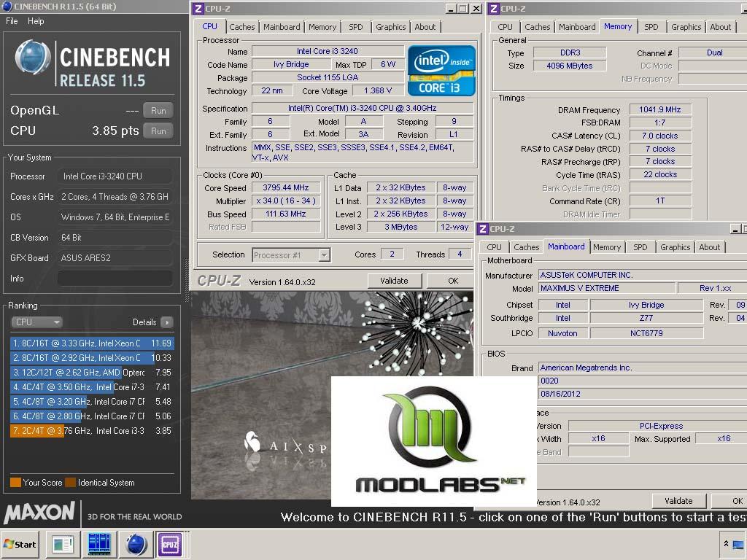Image resolution: width=747 pixels, height=560 pixels.
Task: Click the Specification field text
Action: (363, 108)
